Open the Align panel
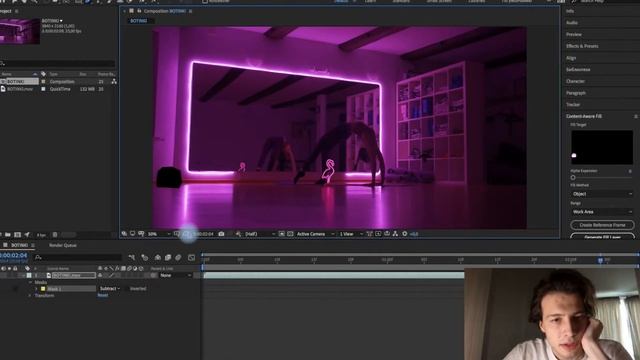 tap(571, 58)
